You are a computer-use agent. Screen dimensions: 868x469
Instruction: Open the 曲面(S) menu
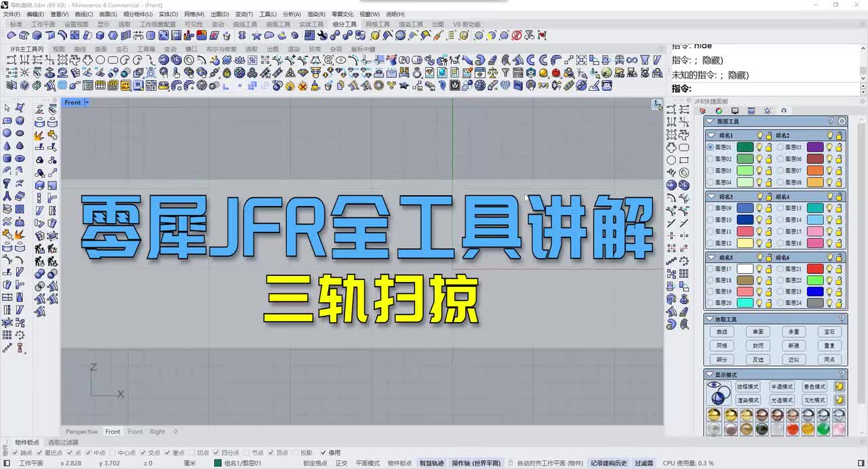tap(108, 14)
